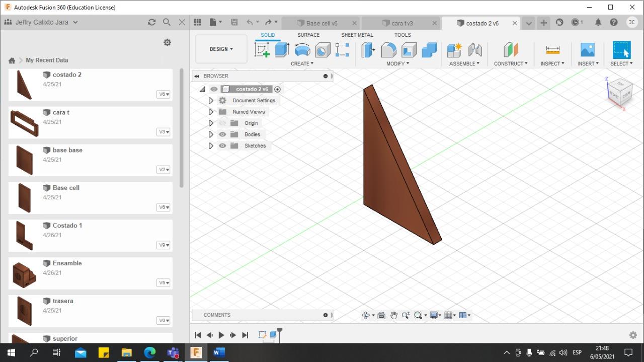Open a new design tab

coord(543,23)
